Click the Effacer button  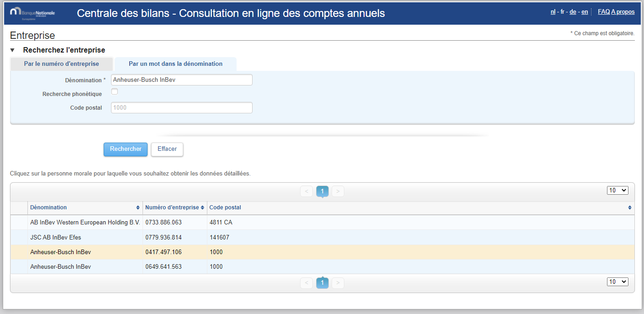click(167, 149)
